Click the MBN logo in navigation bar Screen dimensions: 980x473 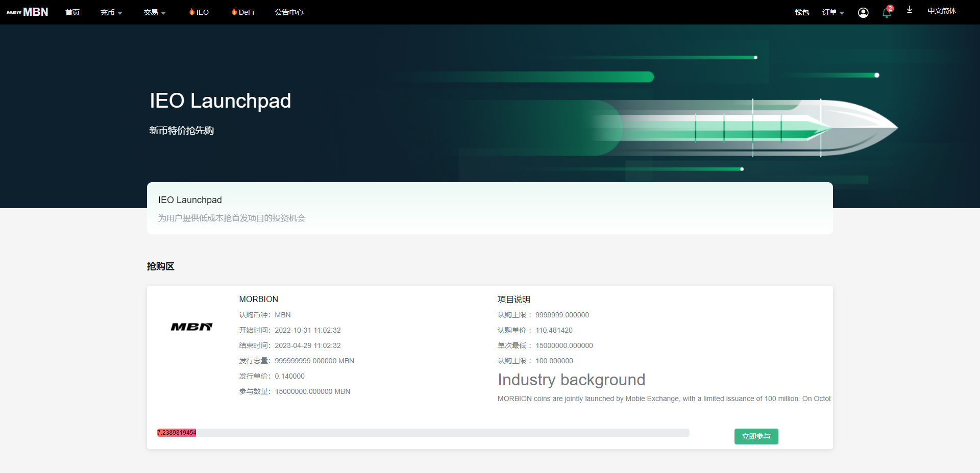[x=28, y=12]
